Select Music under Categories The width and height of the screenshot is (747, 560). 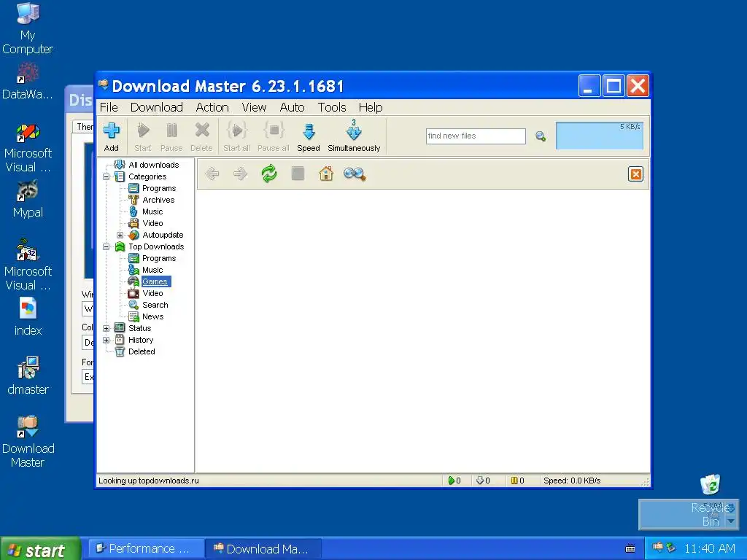tap(152, 211)
